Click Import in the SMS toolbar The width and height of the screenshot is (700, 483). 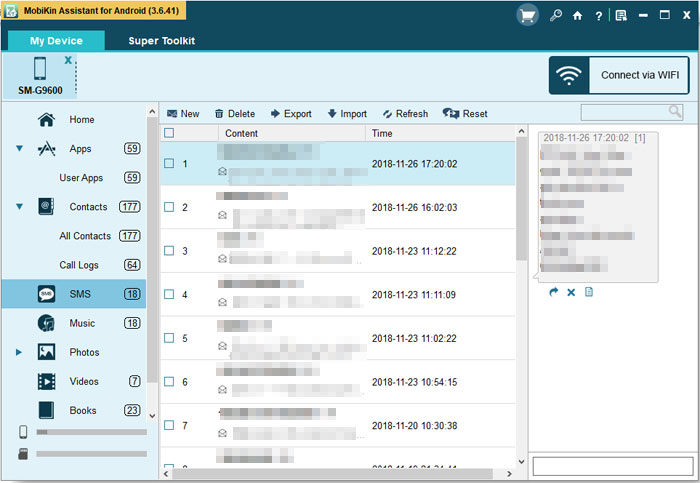(x=347, y=114)
